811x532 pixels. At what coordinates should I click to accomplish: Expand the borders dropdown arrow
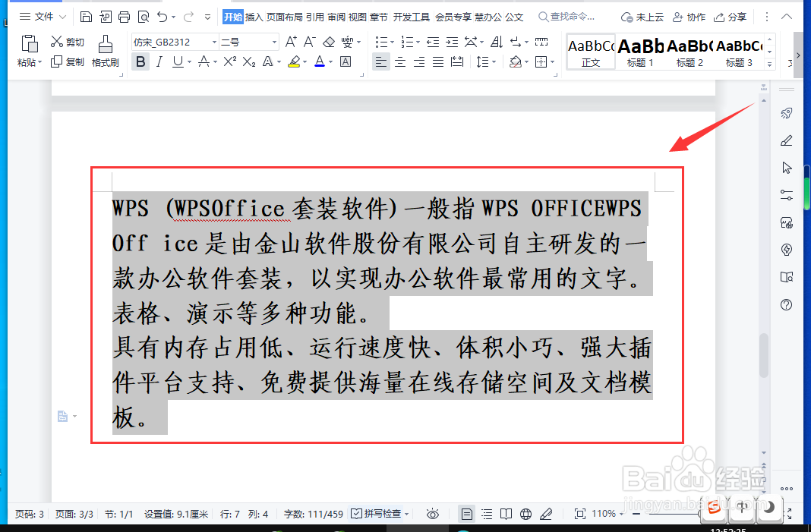click(x=553, y=62)
